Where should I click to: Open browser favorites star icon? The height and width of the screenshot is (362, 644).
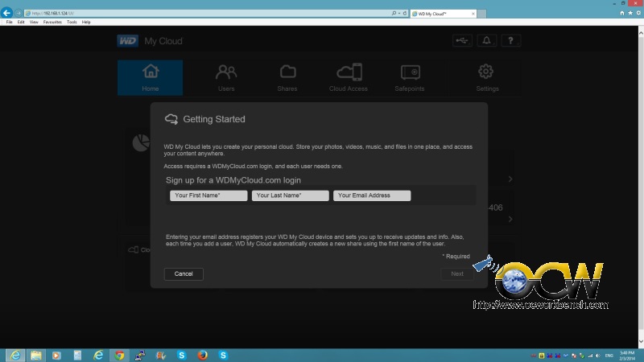tap(630, 13)
